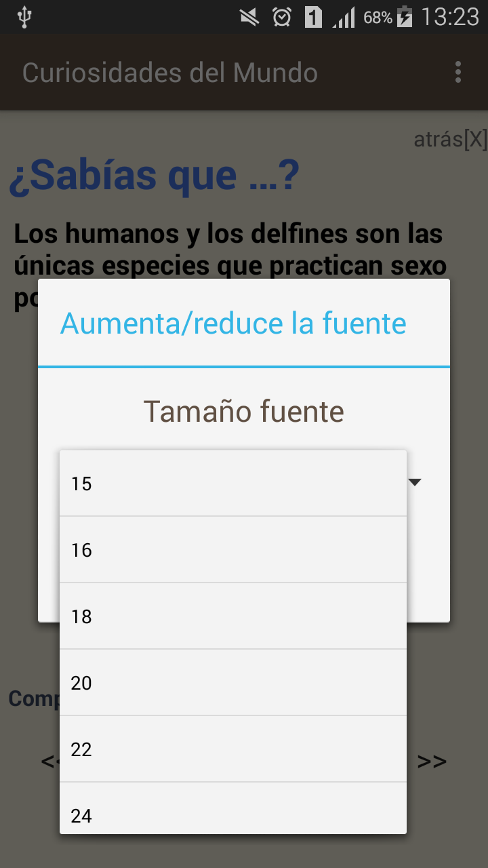Open the three-dot overflow menu
488x868 pixels.
(x=459, y=72)
